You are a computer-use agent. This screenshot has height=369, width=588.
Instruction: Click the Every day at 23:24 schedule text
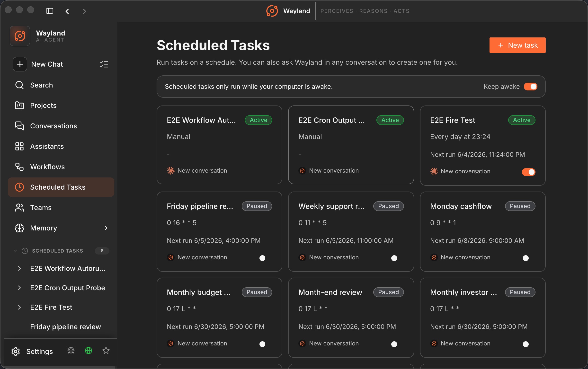pyautogui.click(x=460, y=137)
